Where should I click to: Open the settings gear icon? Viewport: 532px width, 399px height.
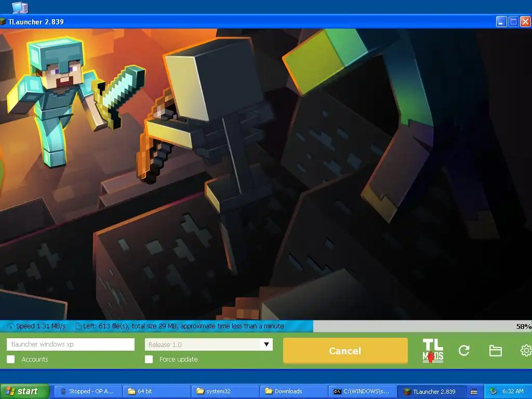coord(526,351)
